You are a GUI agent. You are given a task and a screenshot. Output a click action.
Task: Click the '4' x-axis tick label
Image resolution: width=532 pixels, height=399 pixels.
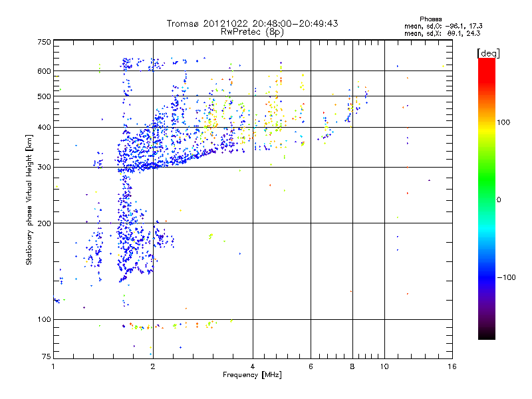point(253,366)
